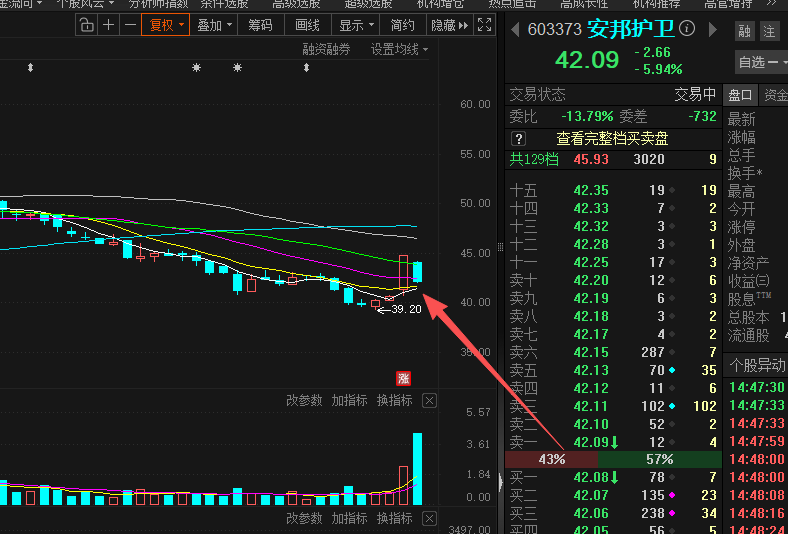Go to previous stock arrow
This screenshot has height=534, width=788.
(x=515, y=30)
